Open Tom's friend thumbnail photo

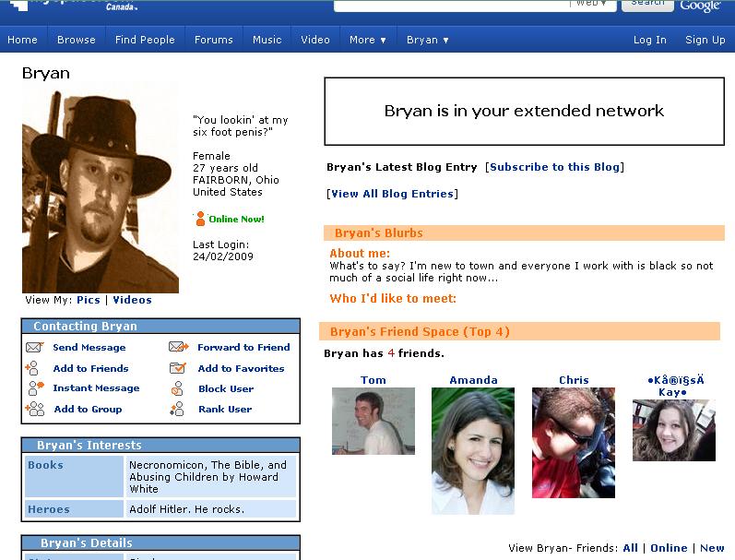tap(373, 421)
